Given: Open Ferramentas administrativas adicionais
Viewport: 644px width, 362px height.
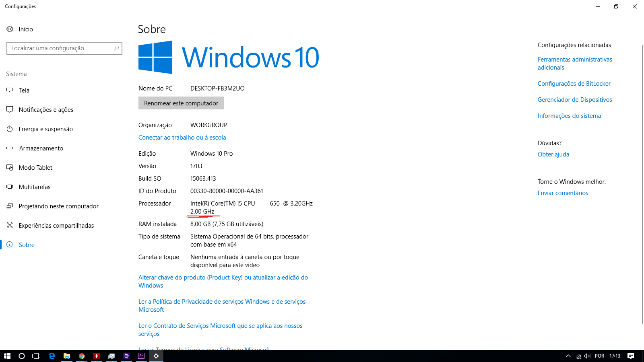Looking at the screenshot, I should [x=575, y=64].
